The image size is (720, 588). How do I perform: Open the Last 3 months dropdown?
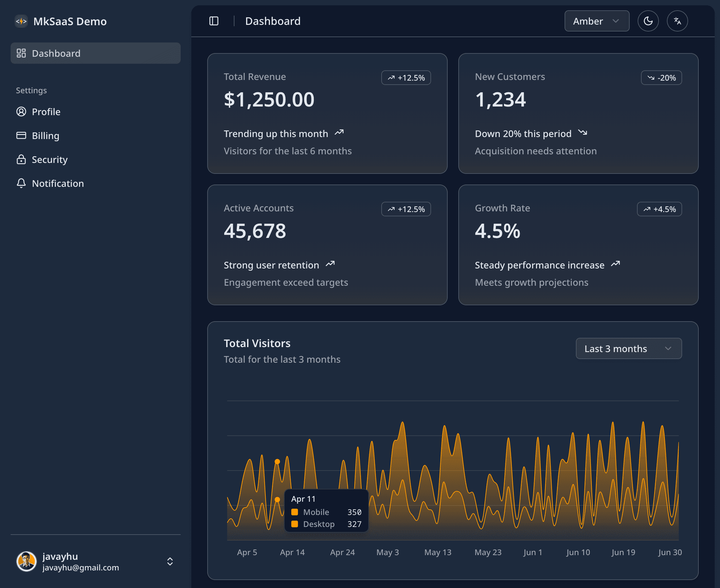click(628, 348)
